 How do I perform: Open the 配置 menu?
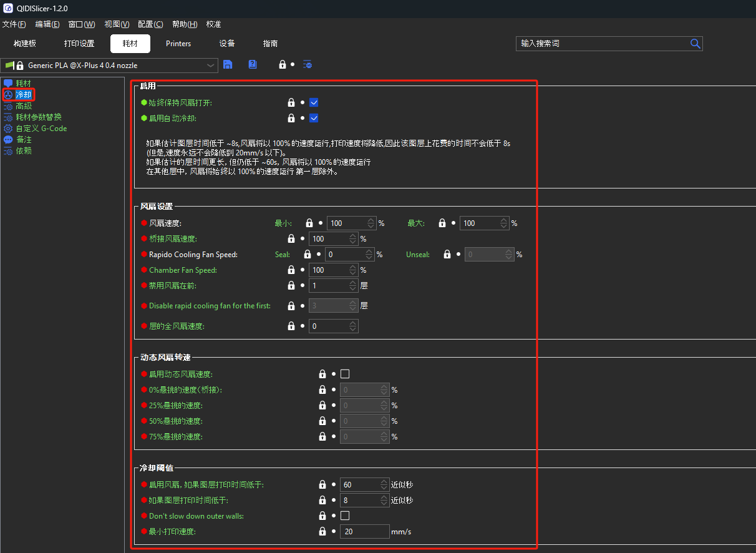[x=150, y=24]
